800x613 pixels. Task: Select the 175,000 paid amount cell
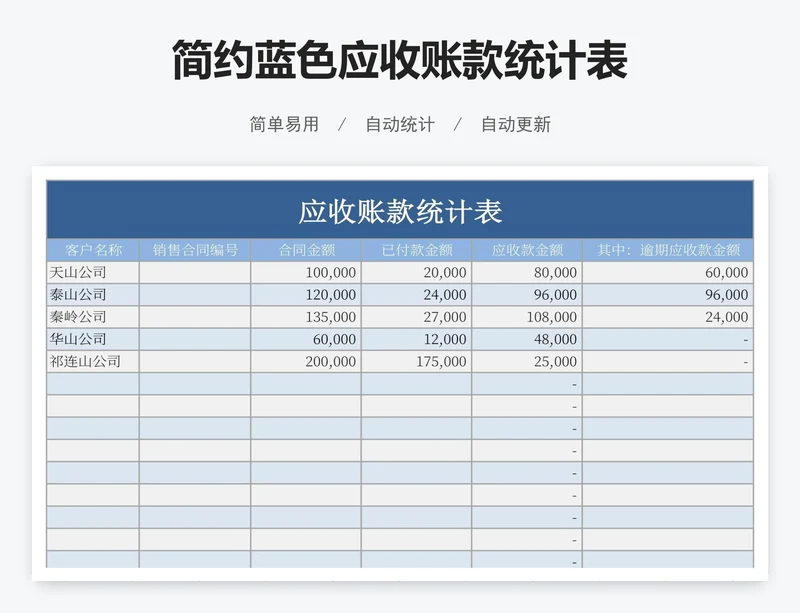click(417, 361)
